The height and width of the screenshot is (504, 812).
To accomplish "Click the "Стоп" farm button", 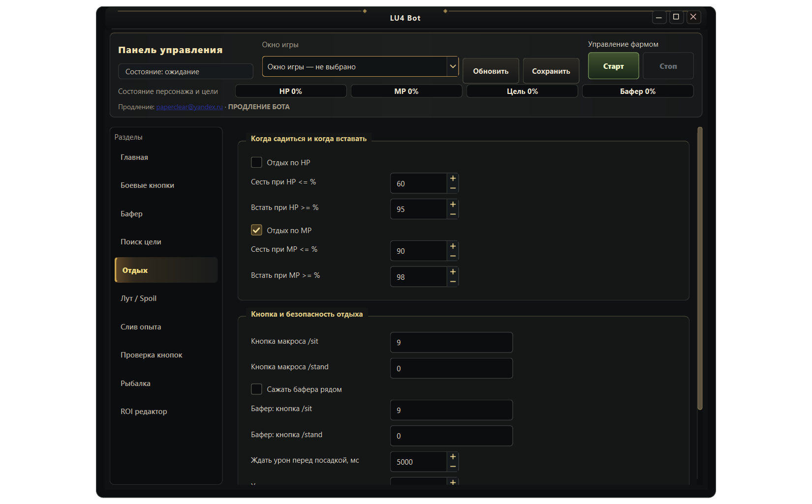I will click(668, 66).
